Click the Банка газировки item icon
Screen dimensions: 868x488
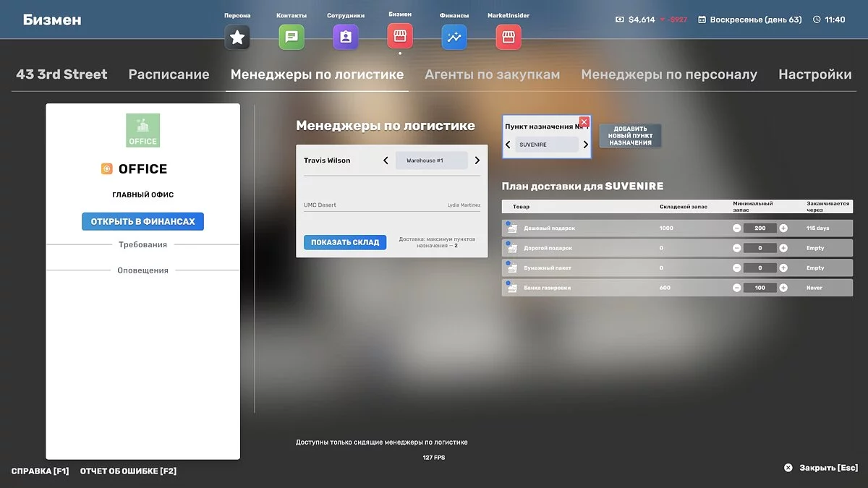[x=512, y=288]
